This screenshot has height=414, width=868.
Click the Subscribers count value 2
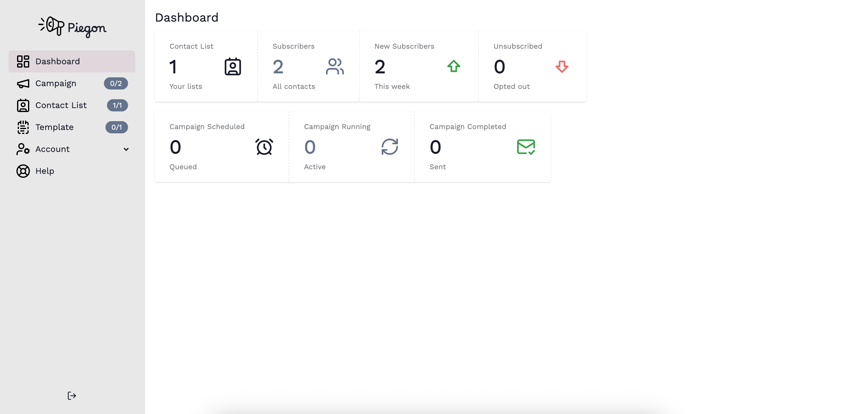tap(278, 67)
